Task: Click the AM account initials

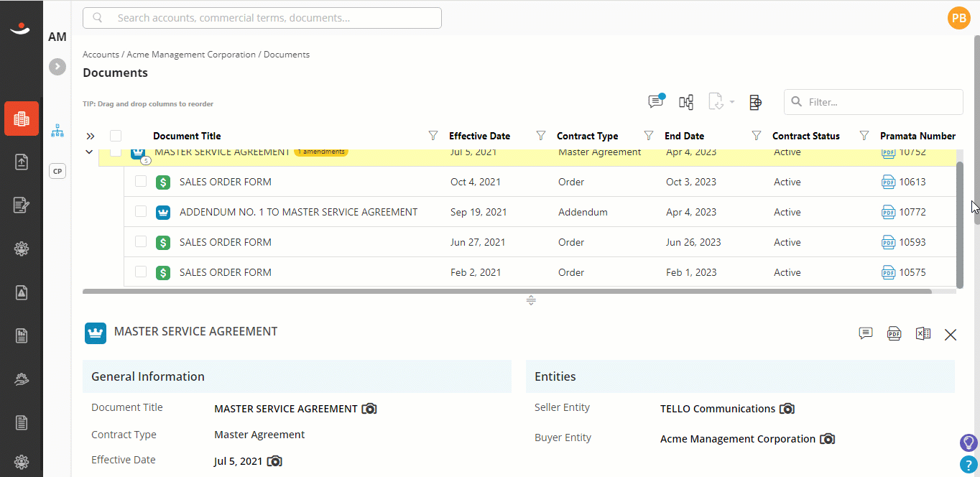Action: click(x=57, y=37)
